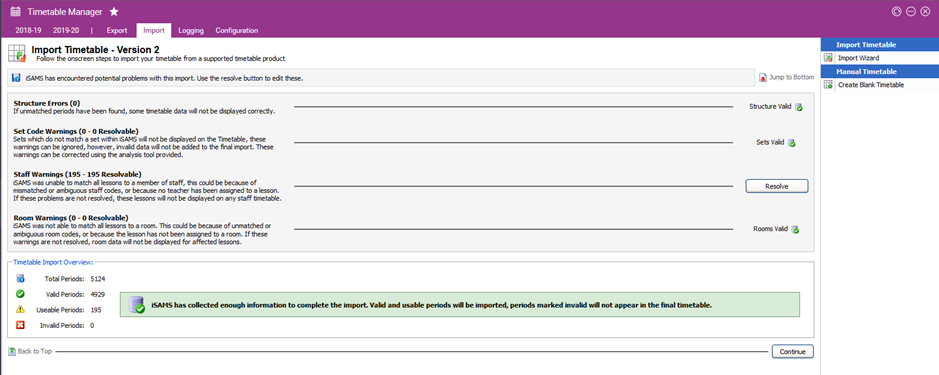This screenshot has height=375, width=939.
Task: Click the Total Periods blue icon
Action: pyautogui.click(x=20, y=279)
